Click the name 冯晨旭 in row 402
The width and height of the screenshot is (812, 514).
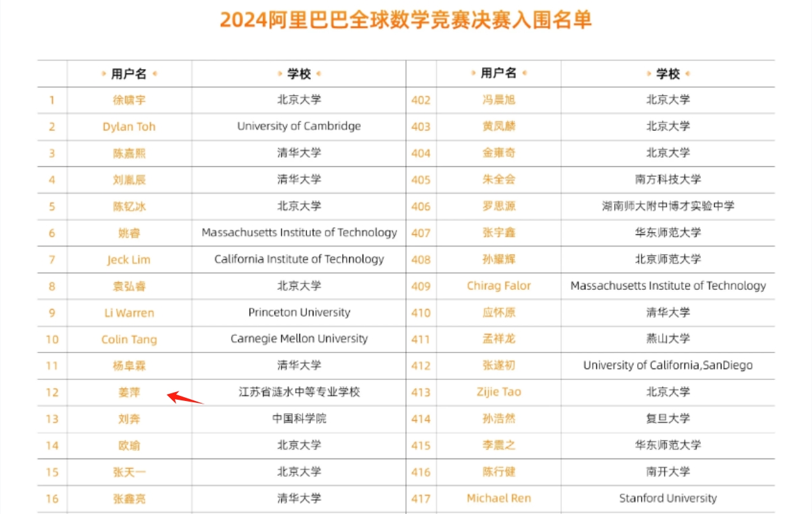(499, 100)
